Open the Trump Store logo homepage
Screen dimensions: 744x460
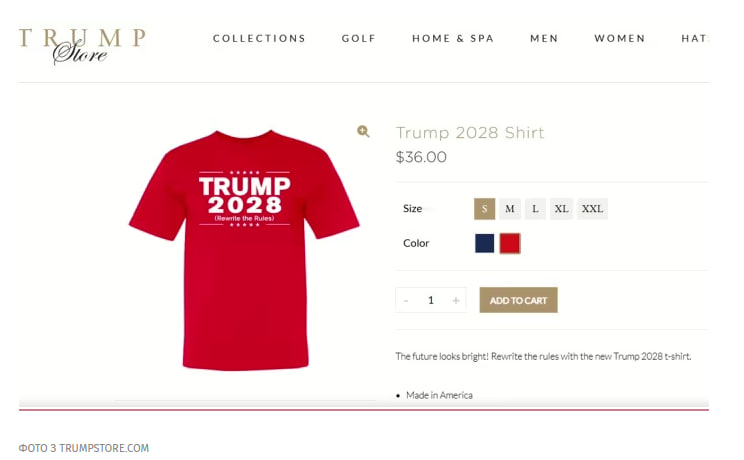82,45
